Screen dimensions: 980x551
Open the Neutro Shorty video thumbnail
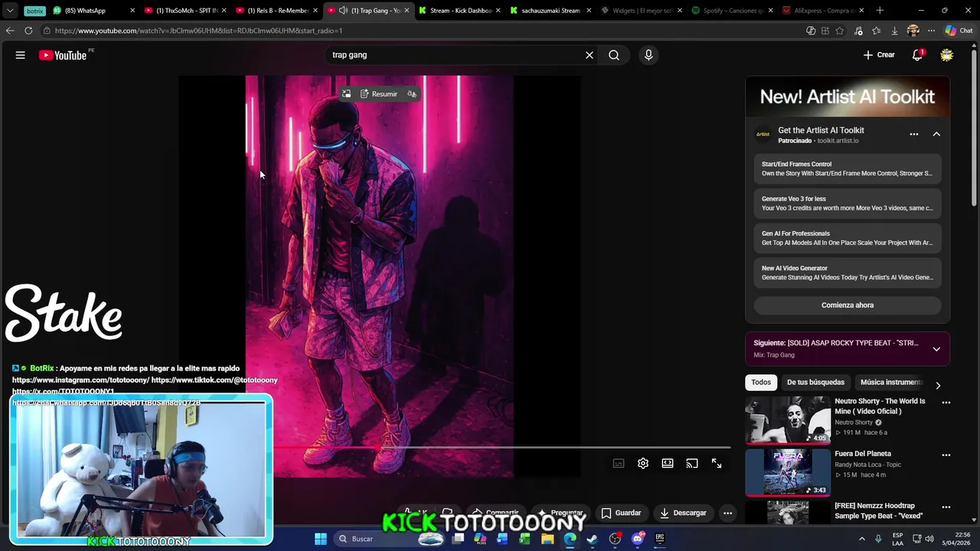coord(788,419)
